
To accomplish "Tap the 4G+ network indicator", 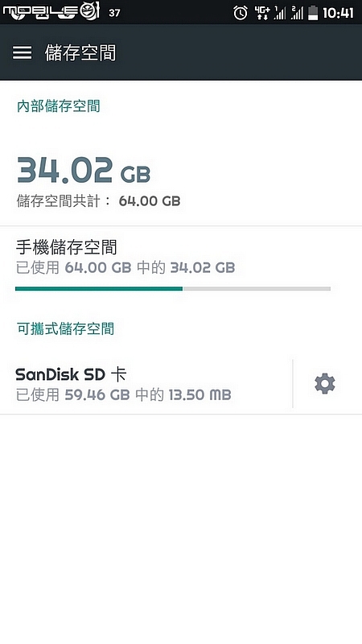I will click(x=262, y=13).
